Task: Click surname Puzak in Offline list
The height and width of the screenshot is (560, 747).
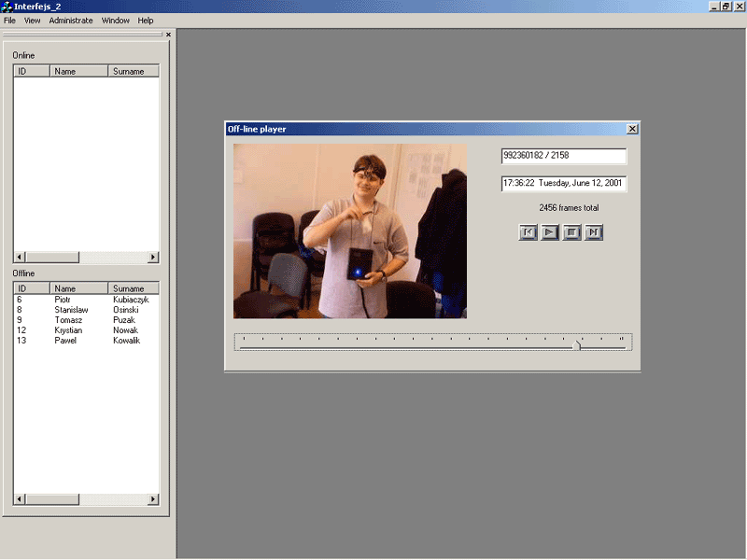Action: [x=124, y=320]
